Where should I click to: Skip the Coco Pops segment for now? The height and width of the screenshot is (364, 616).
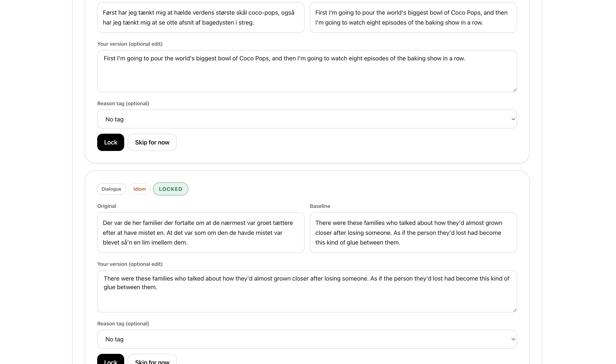[x=152, y=142]
